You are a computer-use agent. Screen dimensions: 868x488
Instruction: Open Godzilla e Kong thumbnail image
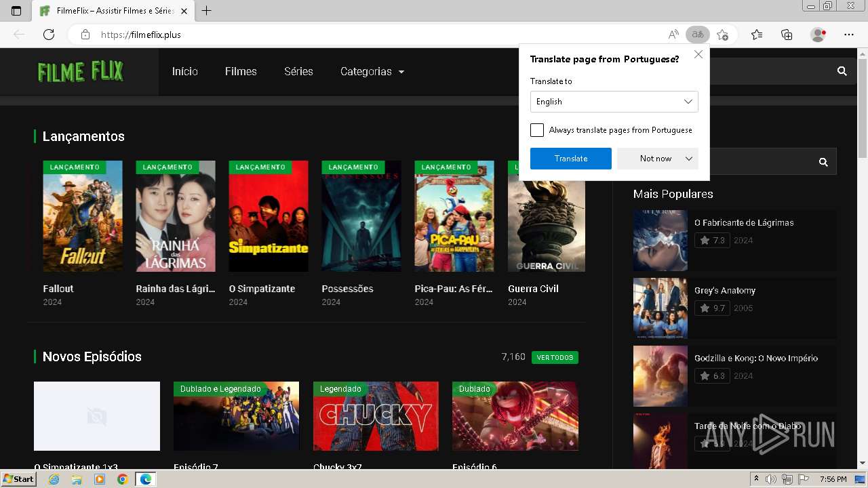pyautogui.click(x=660, y=376)
